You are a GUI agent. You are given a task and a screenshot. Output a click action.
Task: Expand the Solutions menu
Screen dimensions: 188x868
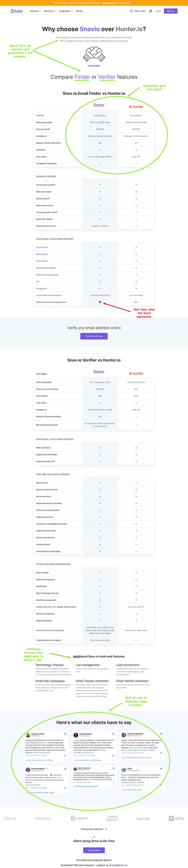35,11
